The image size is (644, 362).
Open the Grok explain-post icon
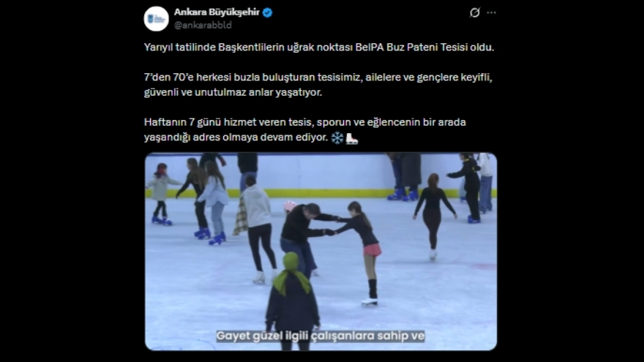[475, 12]
